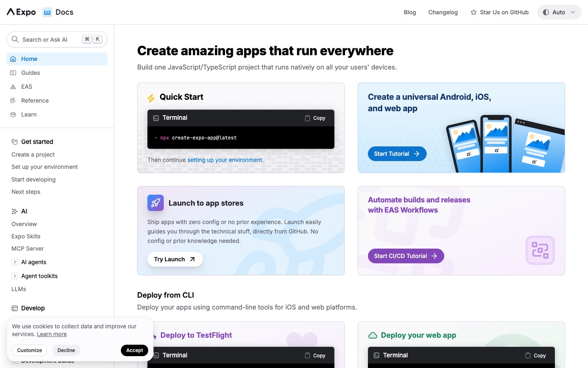
Task: Click the Quick Start lightning bolt icon
Action: click(151, 98)
